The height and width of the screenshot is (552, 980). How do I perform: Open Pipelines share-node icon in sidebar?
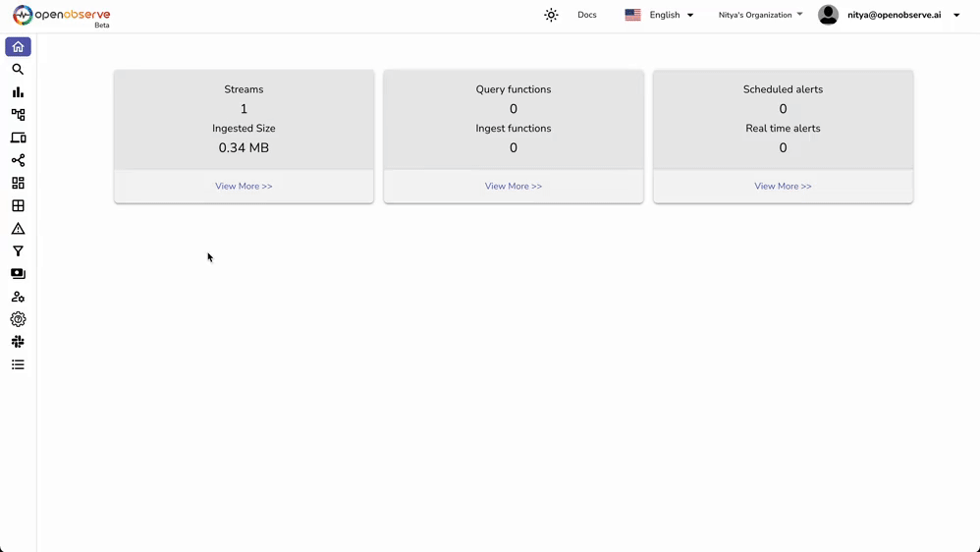[x=18, y=160]
